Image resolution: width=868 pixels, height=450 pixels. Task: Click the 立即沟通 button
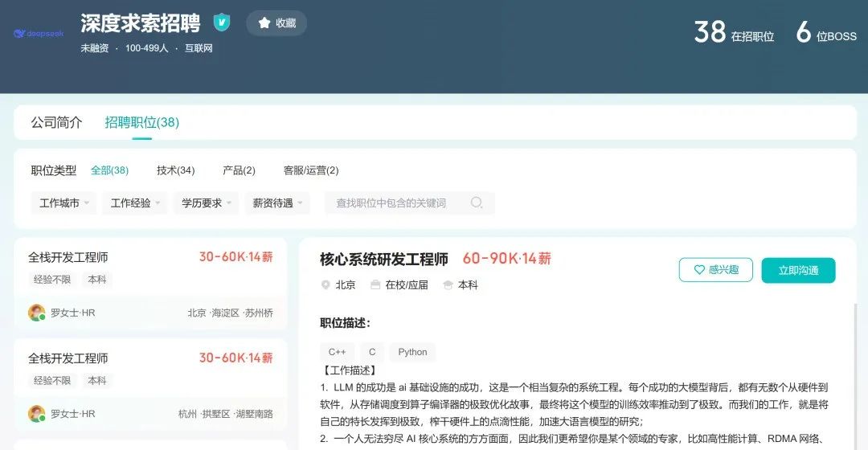coord(798,270)
